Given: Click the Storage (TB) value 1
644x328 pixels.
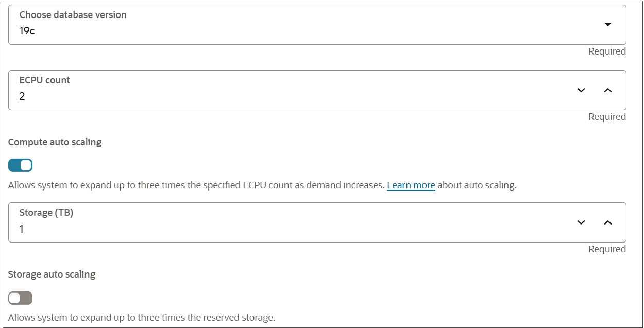Looking at the screenshot, I should [x=22, y=229].
